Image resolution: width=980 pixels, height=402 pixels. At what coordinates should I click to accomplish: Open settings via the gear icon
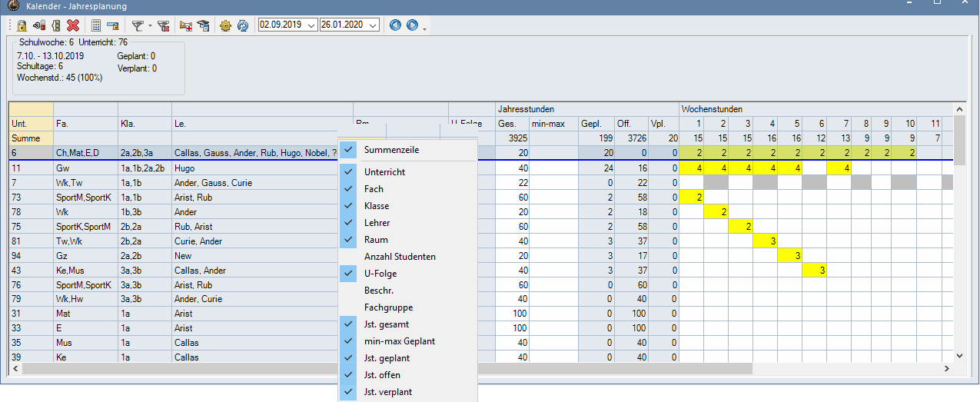(225, 25)
